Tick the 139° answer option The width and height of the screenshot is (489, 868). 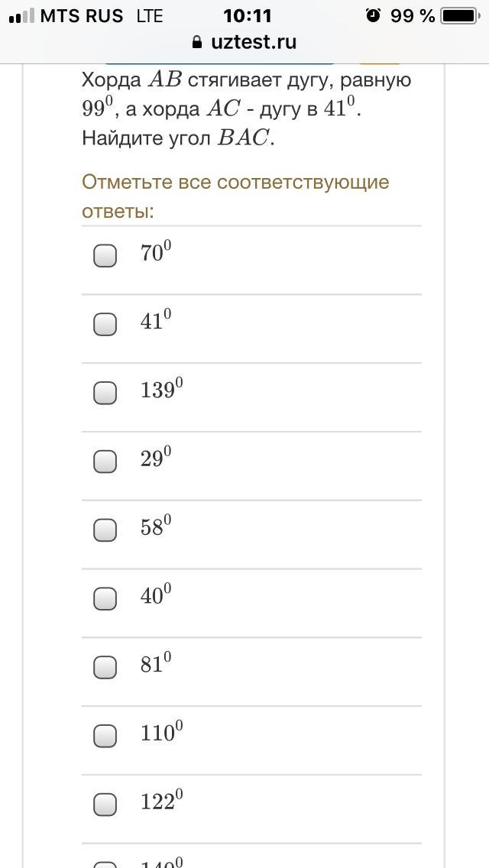click(105, 393)
